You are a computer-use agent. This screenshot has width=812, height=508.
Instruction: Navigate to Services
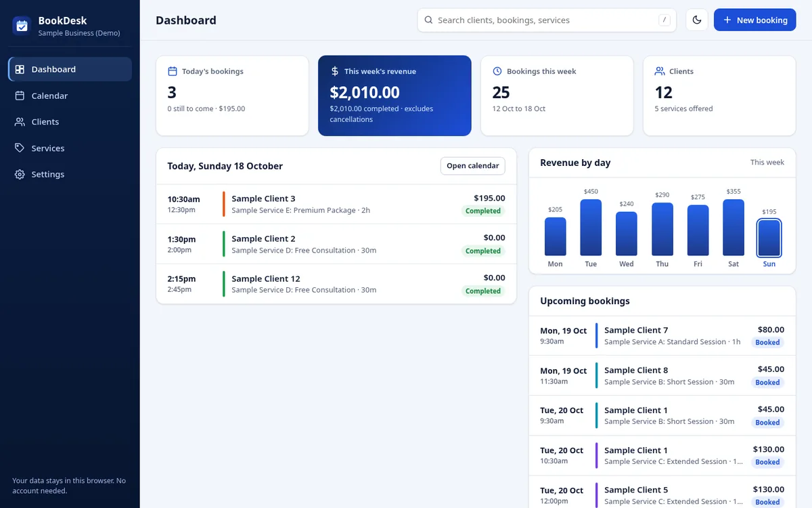(x=70, y=148)
